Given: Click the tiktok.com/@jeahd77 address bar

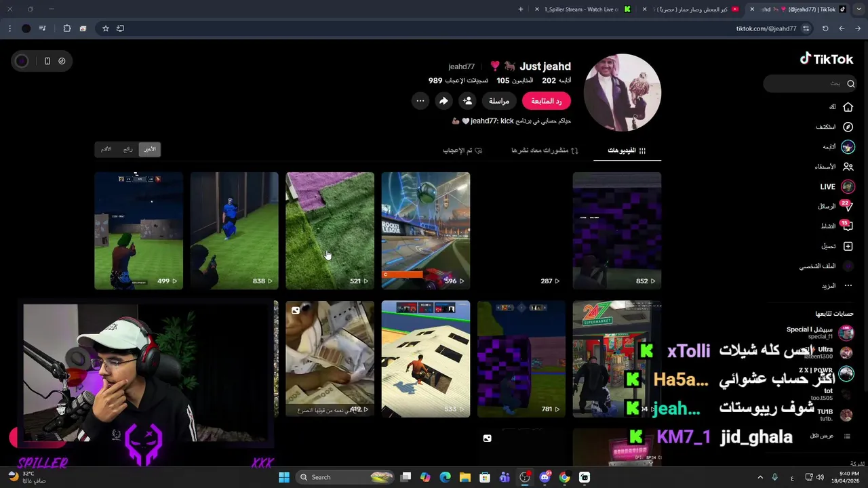Looking at the screenshot, I should (x=766, y=28).
